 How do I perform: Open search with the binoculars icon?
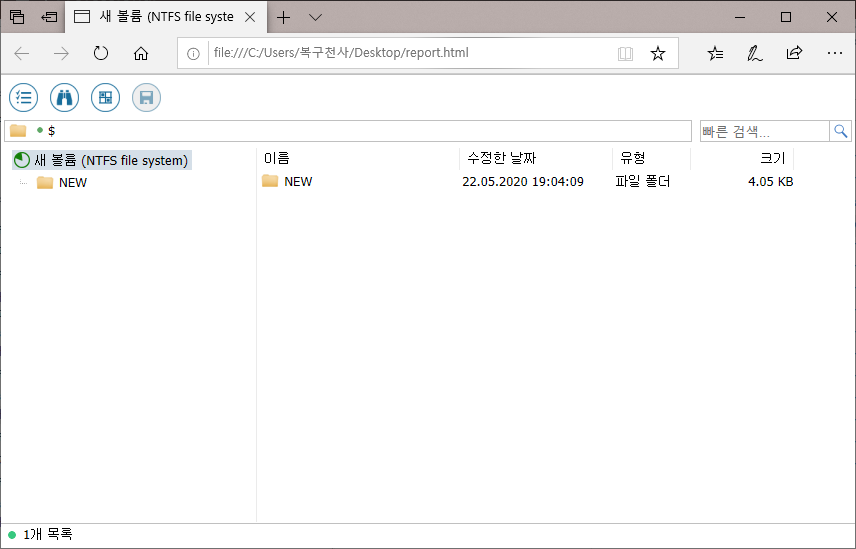click(64, 97)
